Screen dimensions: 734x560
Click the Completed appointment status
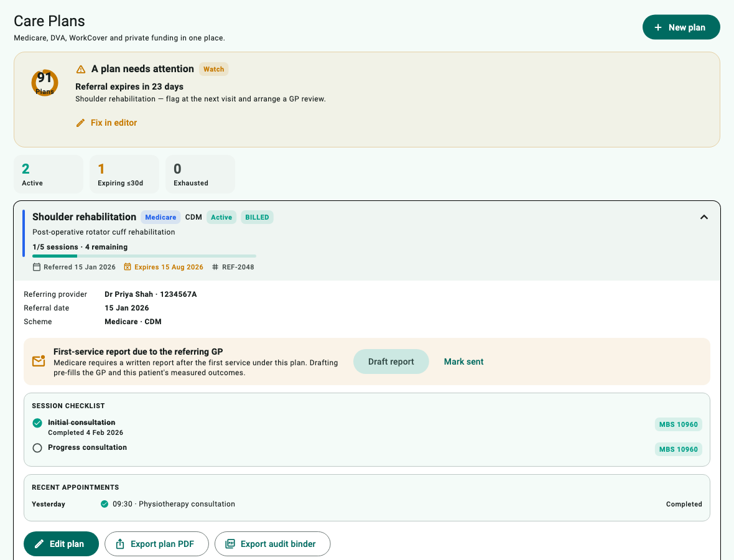[684, 504]
